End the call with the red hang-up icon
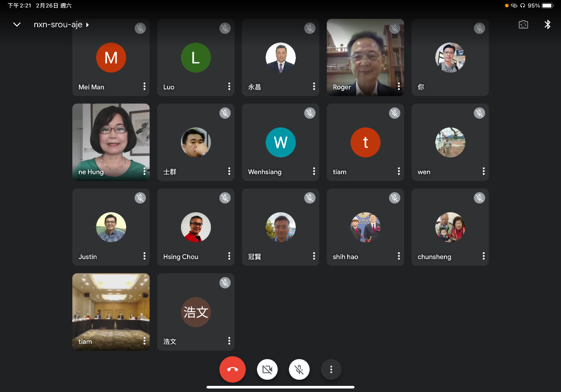Image resolution: width=561 pixels, height=392 pixels. pos(232,369)
